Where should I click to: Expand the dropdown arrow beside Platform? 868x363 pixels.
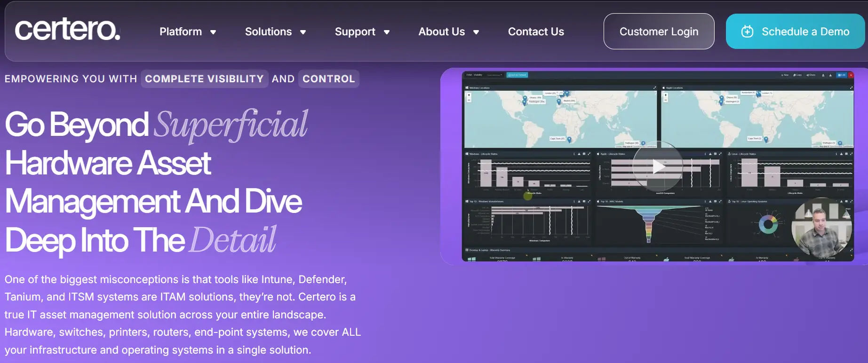[213, 32]
